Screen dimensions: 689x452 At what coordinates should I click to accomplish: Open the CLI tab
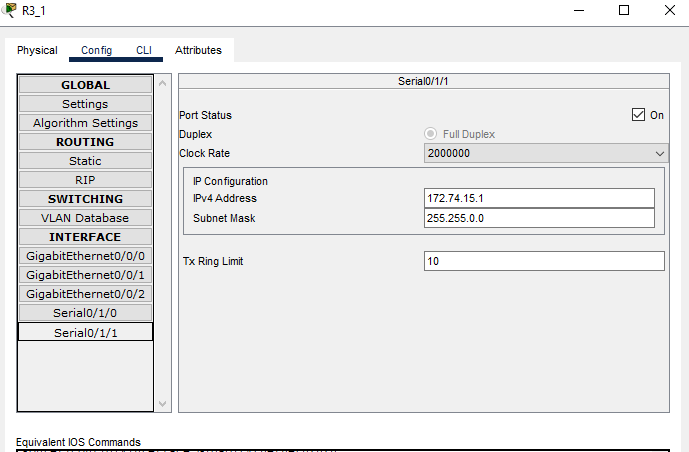pos(144,50)
